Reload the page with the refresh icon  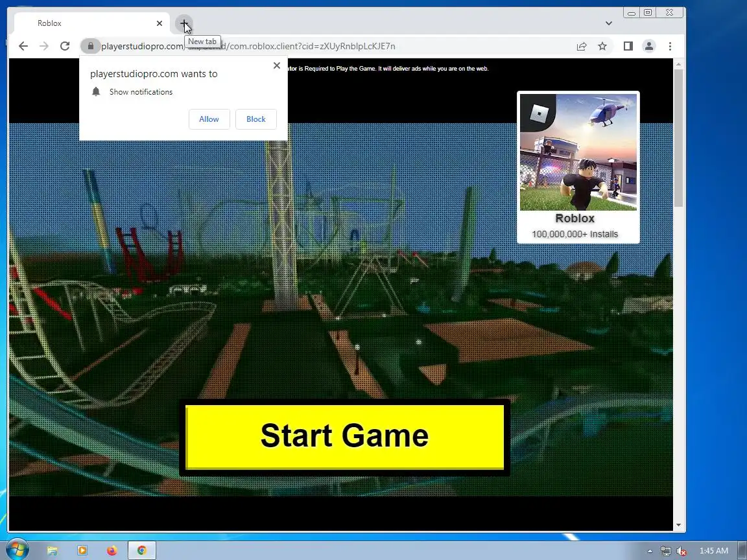point(65,46)
